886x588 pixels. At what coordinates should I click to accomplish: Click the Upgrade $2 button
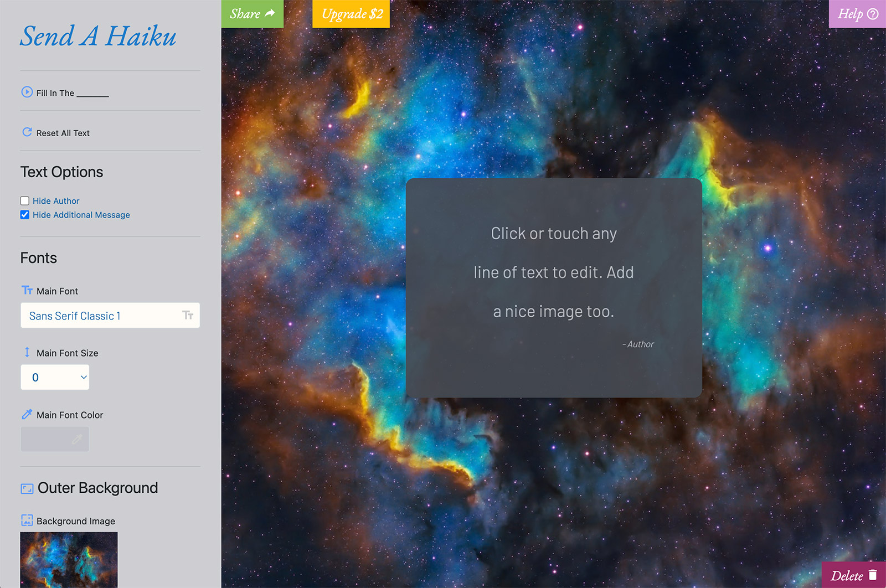[x=351, y=14]
